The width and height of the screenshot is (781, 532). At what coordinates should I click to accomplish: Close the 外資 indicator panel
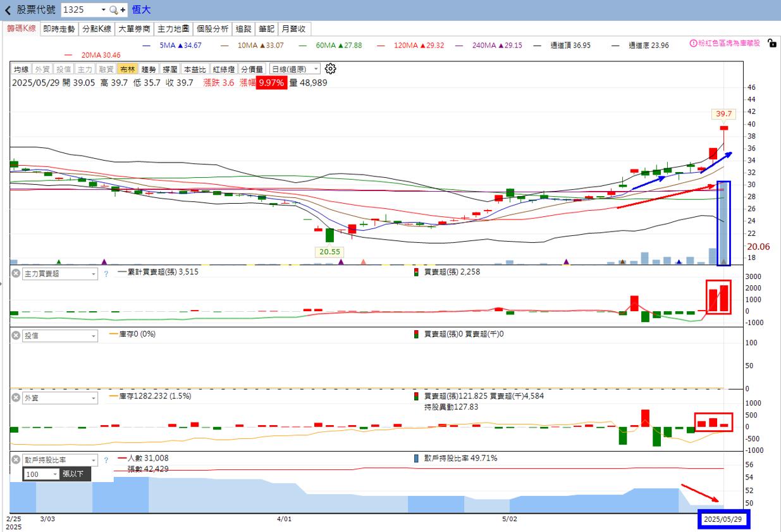tap(16, 398)
